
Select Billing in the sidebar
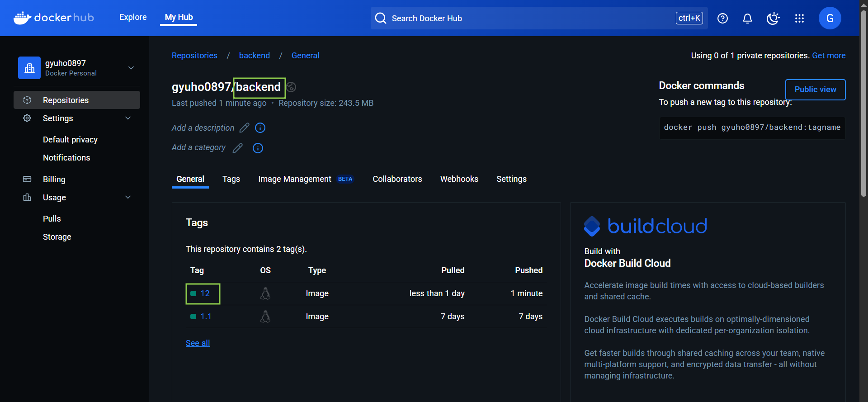tap(54, 179)
